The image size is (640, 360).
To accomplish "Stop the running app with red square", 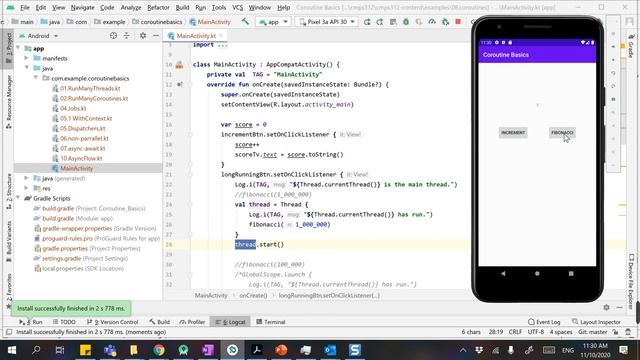I will tap(458, 22).
